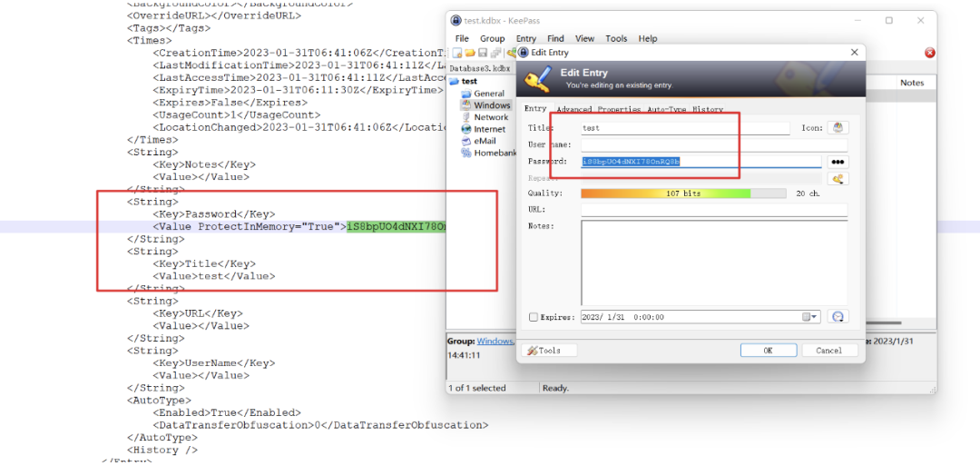Click the Password field with highlighted text
Viewport: 980px width, 466px height.
coord(701,162)
